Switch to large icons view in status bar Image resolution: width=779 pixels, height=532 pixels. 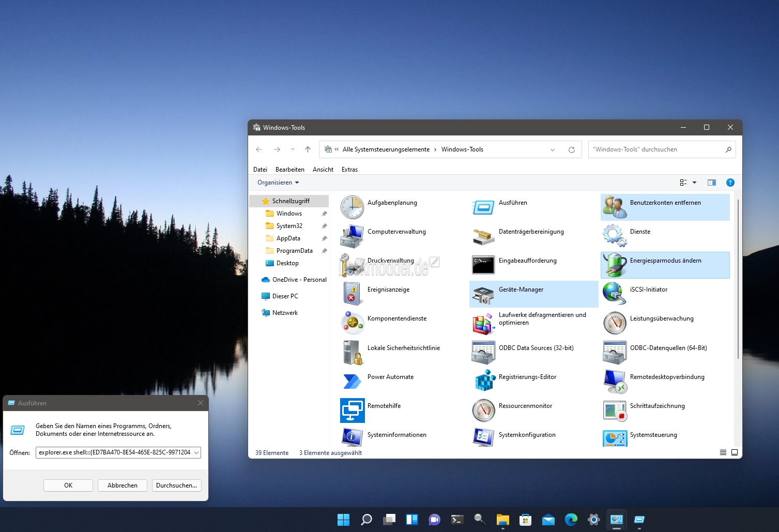point(734,452)
